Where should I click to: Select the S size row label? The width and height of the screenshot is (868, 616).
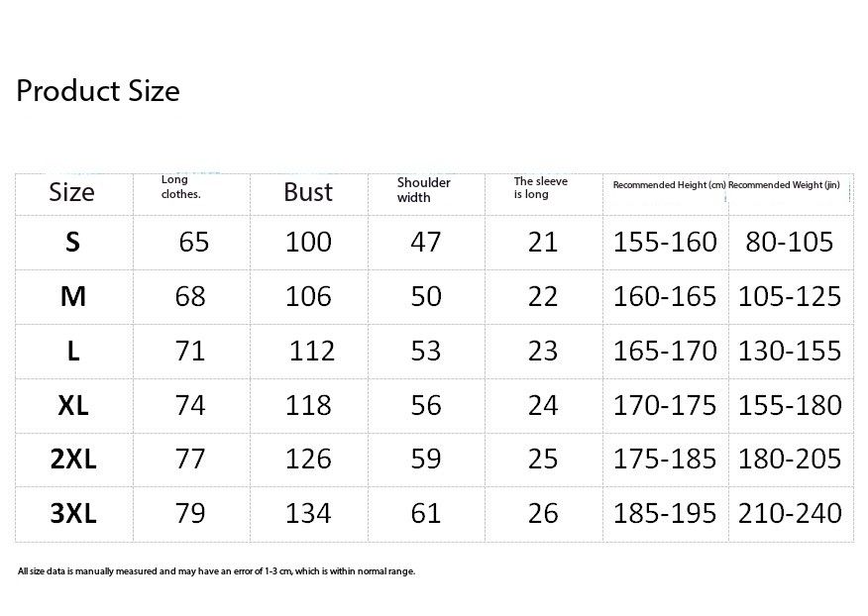click(x=72, y=243)
